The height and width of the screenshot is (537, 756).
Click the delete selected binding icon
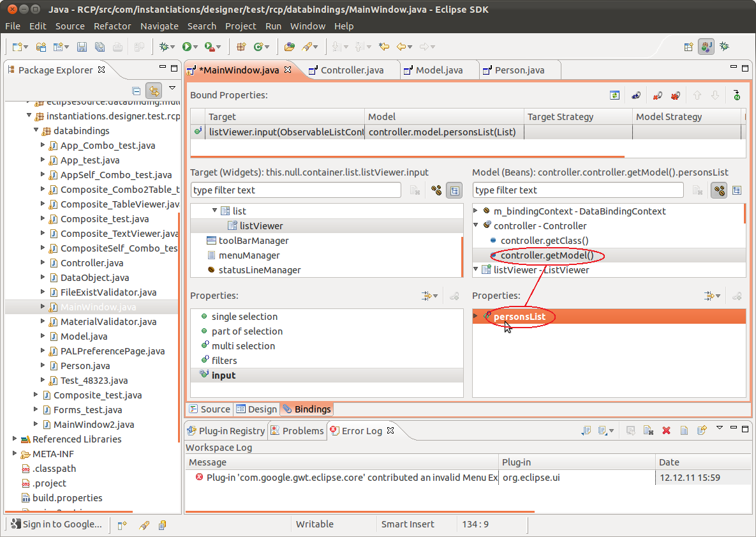tap(657, 96)
